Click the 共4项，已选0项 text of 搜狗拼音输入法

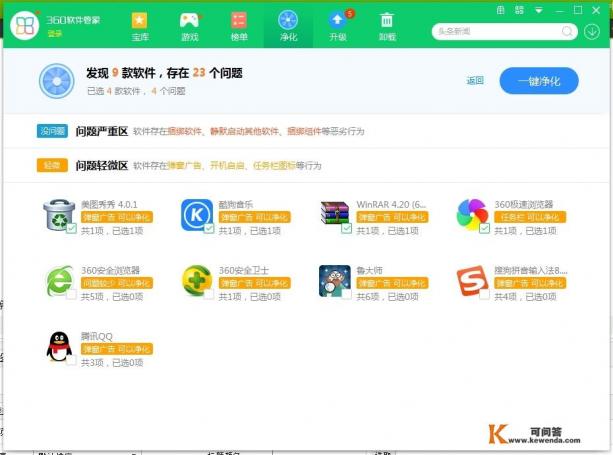pyautogui.click(x=525, y=297)
